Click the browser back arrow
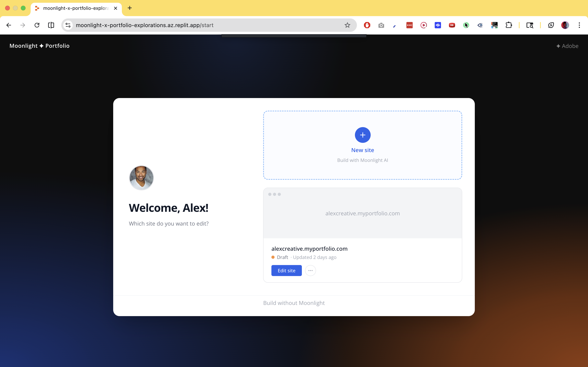 tap(9, 25)
